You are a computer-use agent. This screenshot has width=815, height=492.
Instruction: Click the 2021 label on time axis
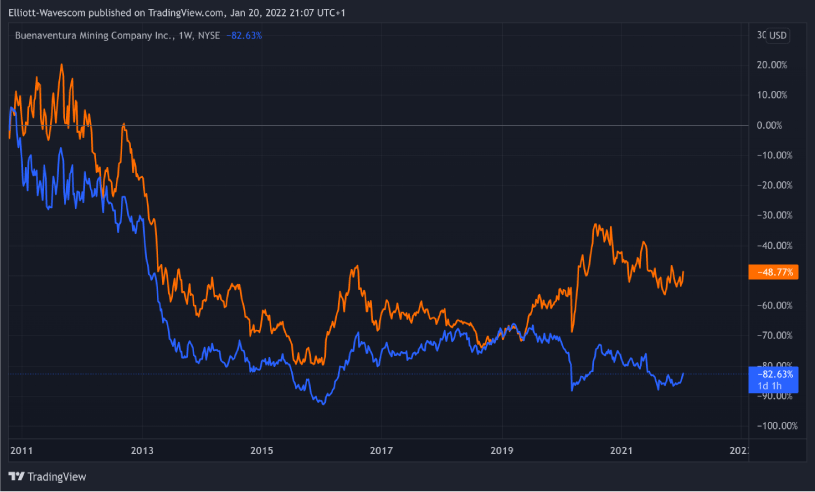point(622,451)
